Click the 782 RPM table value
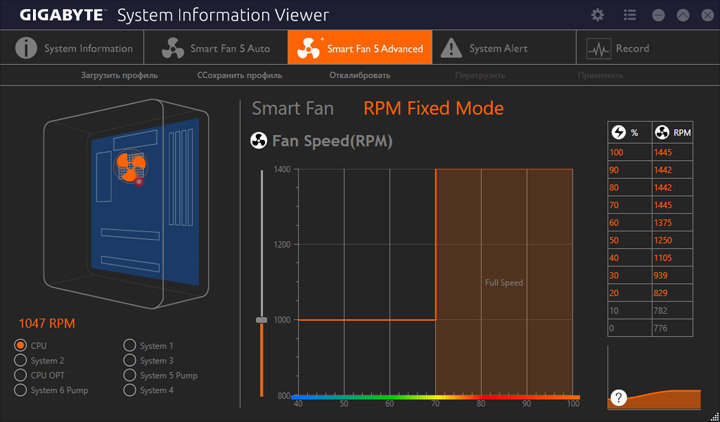The width and height of the screenshot is (720, 422). coord(672,310)
